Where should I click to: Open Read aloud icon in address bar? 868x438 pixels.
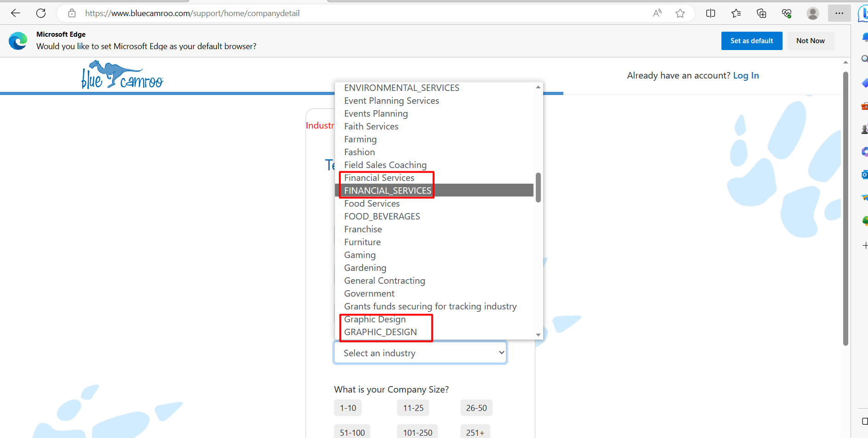658,13
